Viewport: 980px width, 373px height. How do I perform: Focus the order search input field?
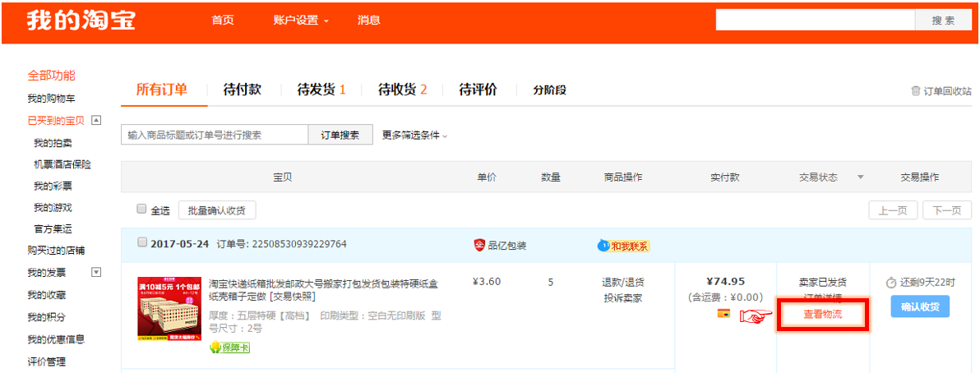point(215,135)
